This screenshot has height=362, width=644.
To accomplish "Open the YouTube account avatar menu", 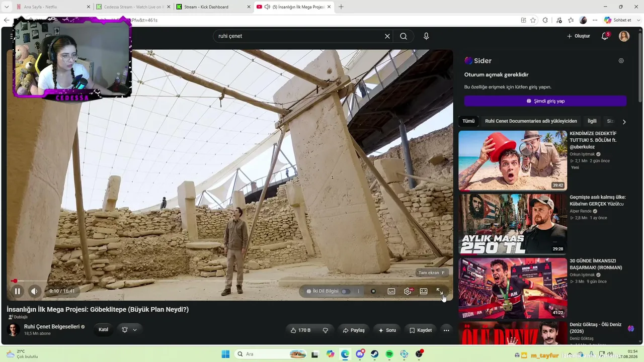I will [624, 36].
